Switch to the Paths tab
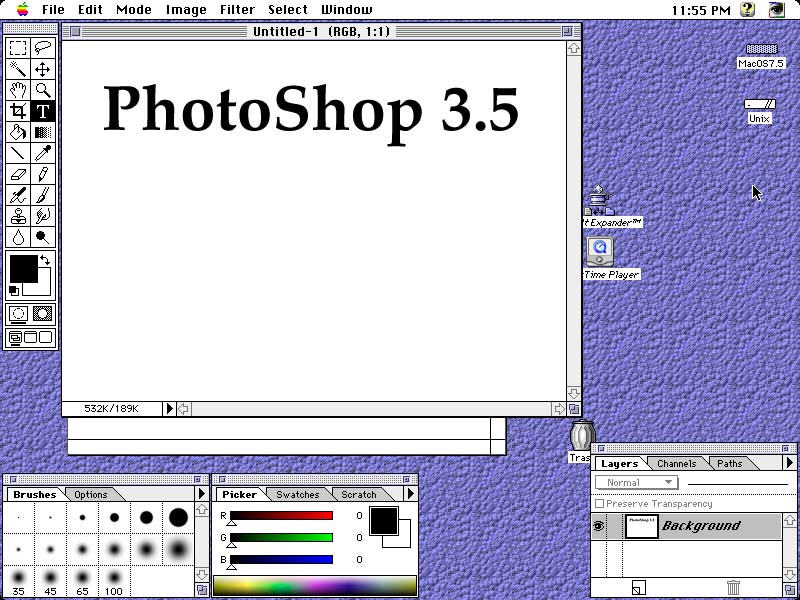800x600 pixels. point(730,463)
